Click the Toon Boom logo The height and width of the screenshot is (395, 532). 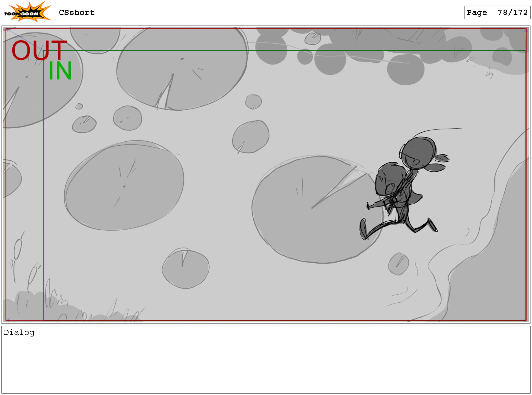point(27,12)
